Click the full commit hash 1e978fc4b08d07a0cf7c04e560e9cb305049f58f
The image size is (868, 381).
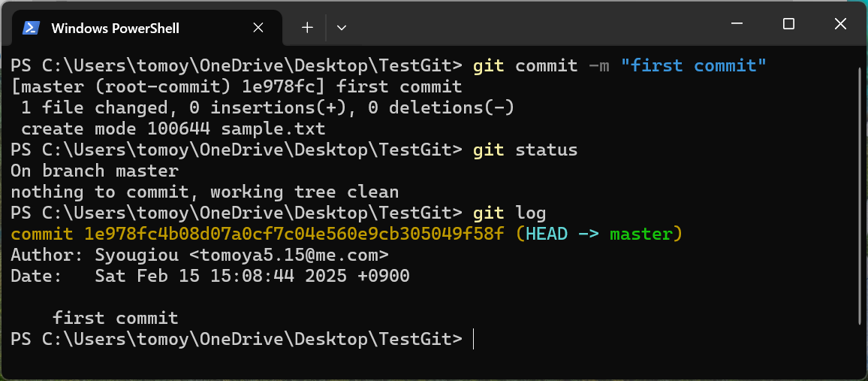(x=294, y=234)
